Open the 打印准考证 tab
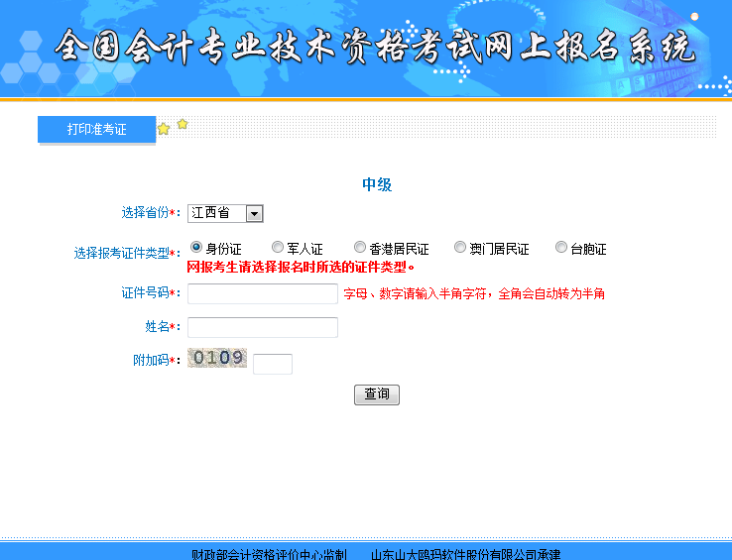This screenshot has width=732, height=560. pos(96,130)
